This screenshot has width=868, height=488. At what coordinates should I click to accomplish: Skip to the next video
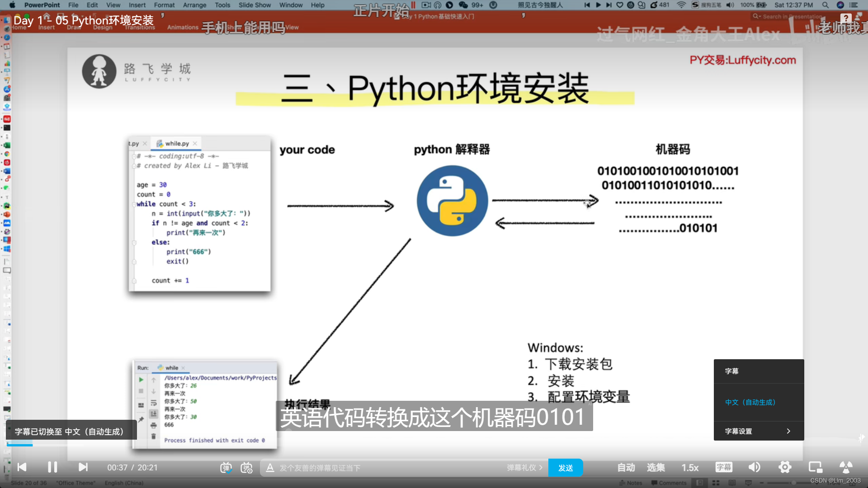click(83, 467)
